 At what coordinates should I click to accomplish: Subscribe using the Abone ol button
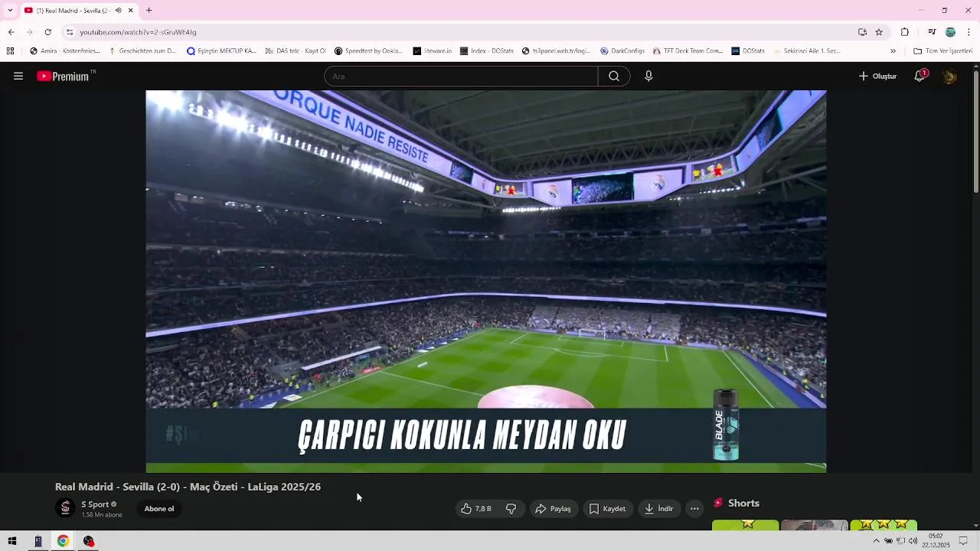tap(159, 509)
